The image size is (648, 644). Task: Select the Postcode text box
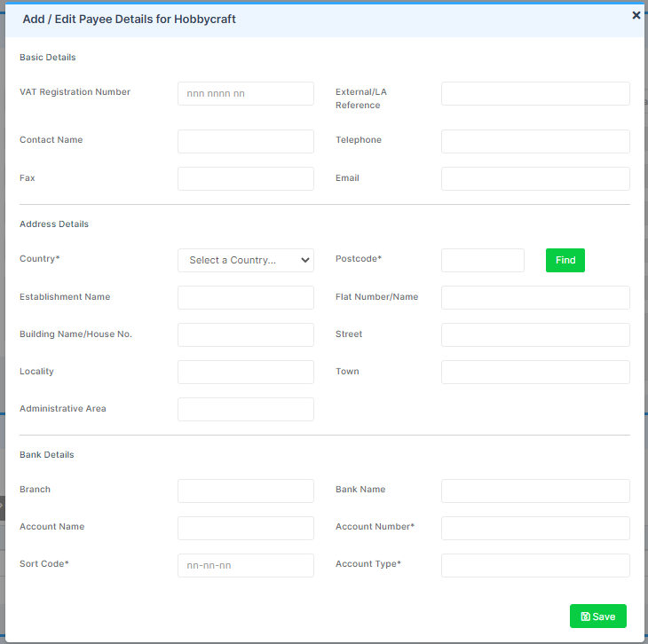coord(483,260)
